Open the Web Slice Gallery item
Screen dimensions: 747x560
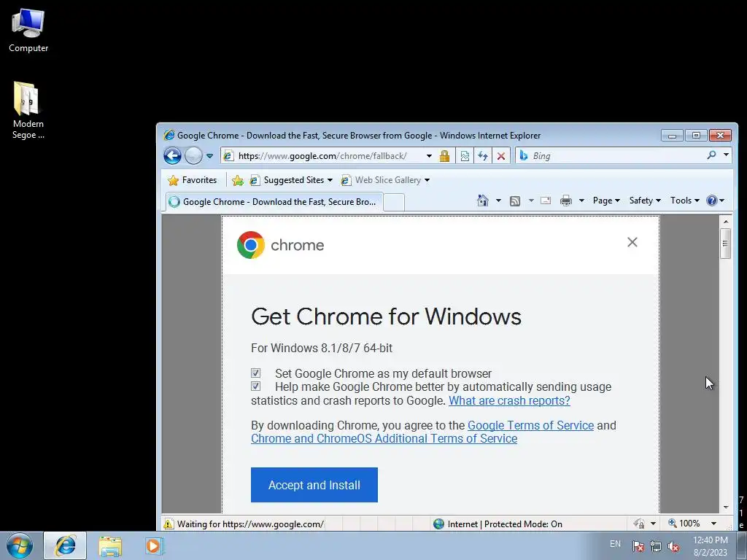pyautogui.click(x=385, y=180)
